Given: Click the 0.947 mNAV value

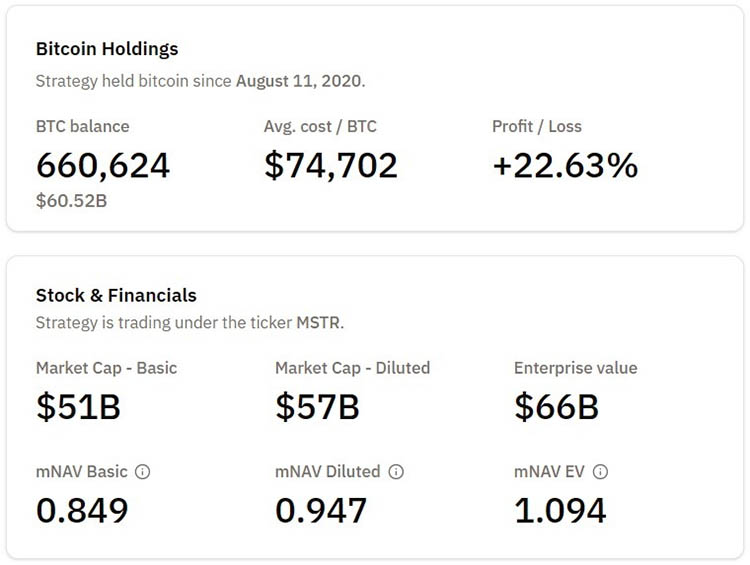Looking at the screenshot, I should coord(321,510).
